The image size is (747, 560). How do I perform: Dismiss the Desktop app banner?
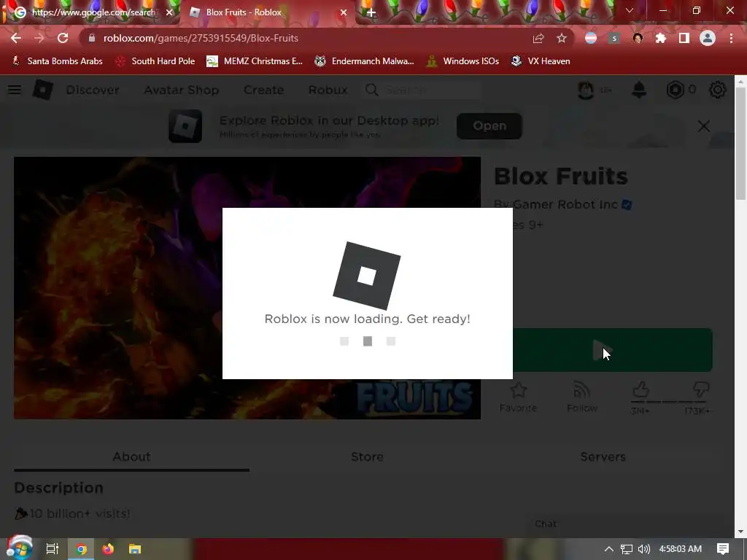click(704, 126)
